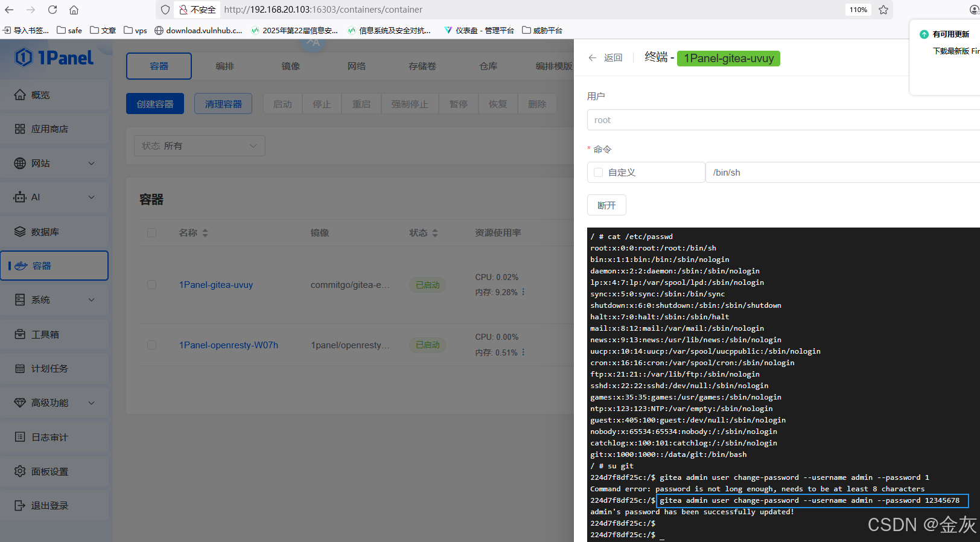Switch to the 编排 tab

click(224, 66)
